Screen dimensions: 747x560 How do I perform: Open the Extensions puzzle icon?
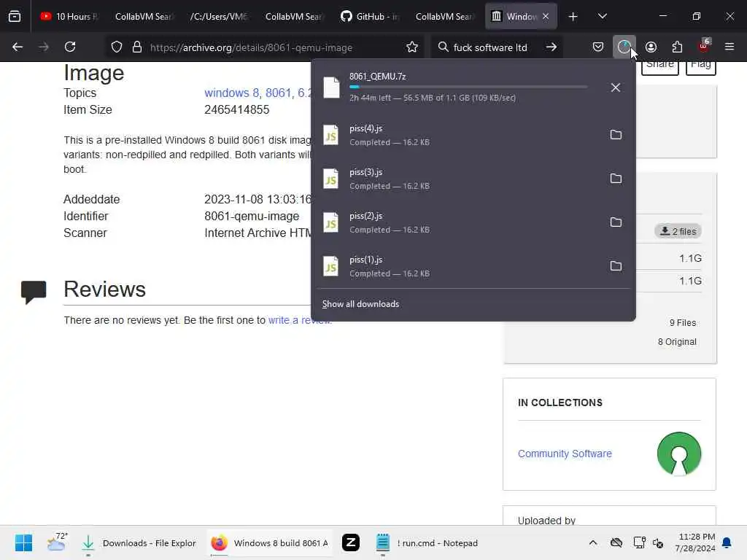point(677,47)
